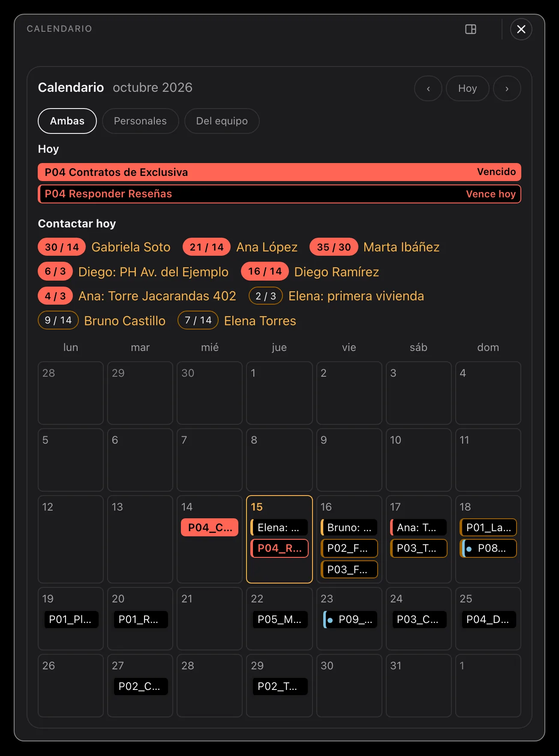This screenshot has width=559, height=756.
Task: Open P03_F event on October 16
Action: pos(349,569)
